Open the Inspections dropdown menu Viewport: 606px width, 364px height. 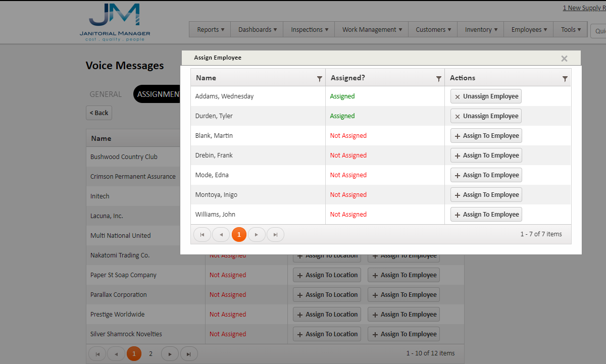click(309, 29)
